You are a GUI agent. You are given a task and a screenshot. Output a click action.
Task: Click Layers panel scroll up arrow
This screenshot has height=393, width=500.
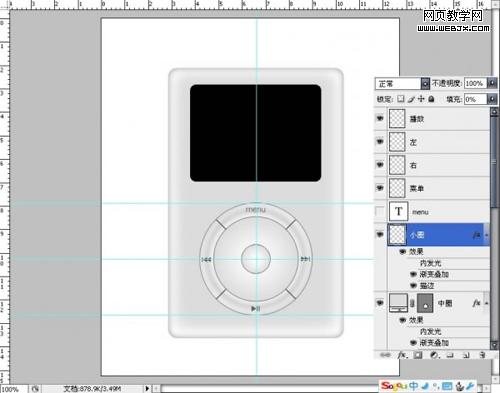point(494,112)
